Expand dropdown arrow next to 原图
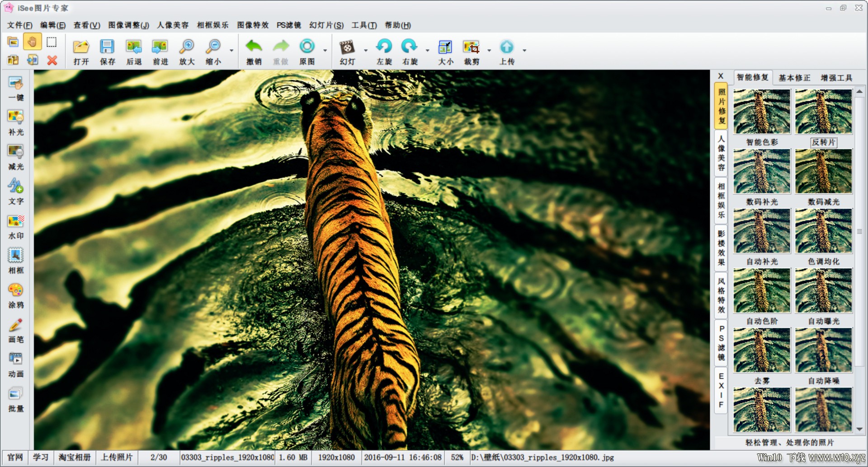This screenshot has width=868, height=467. [325, 50]
